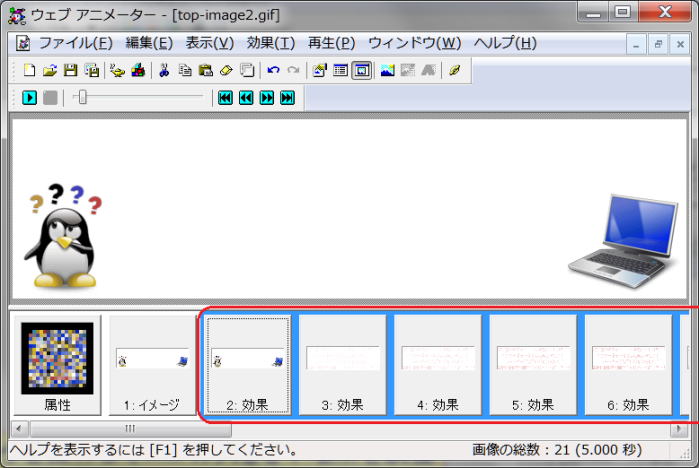This screenshot has height=468, width=699.
Task: Click the document icon left of ファイル
Action: point(23,43)
